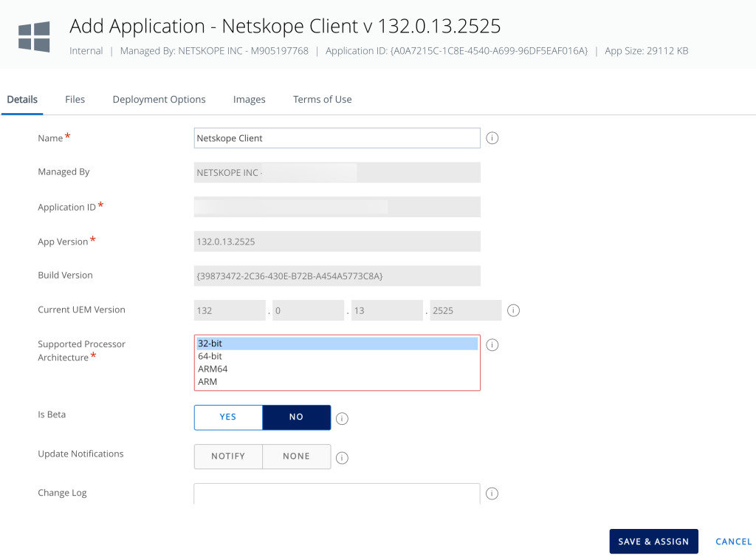
Task: Click the Name input field
Action: [x=337, y=138]
